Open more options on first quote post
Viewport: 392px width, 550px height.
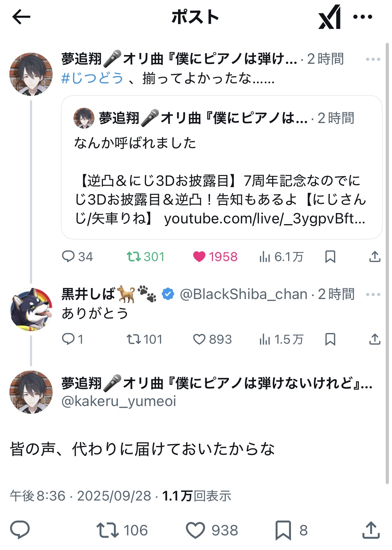(x=373, y=59)
